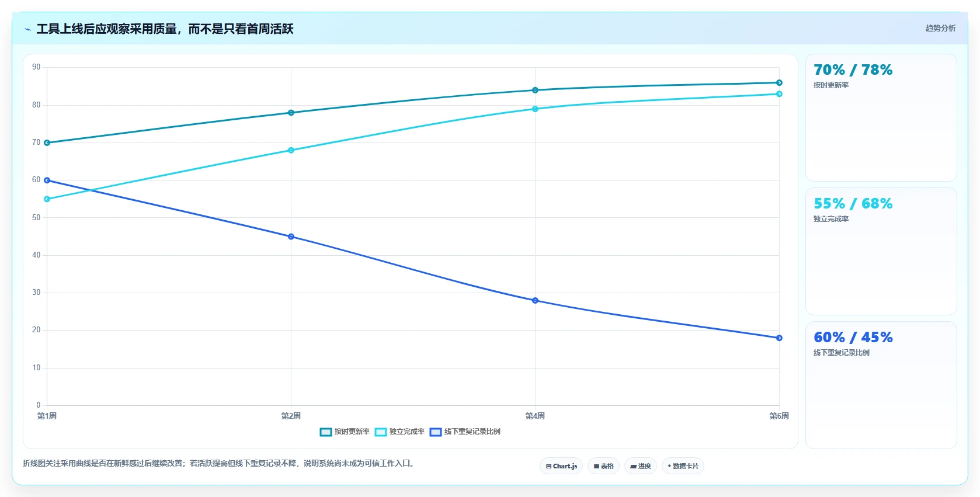Click the footer note starting with 折线图关注采用曲线
This screenshot has height=497, width=980.
[x=218, y=463]
